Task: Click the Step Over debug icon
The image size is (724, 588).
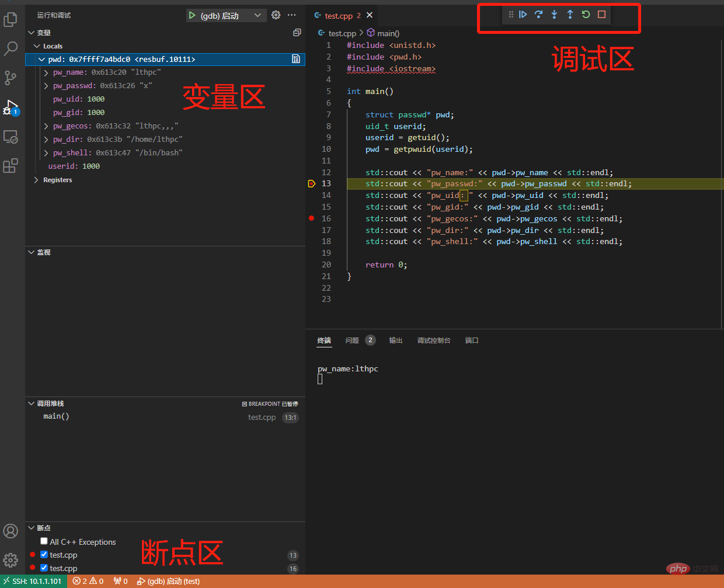Action: [x=538, y=15]
